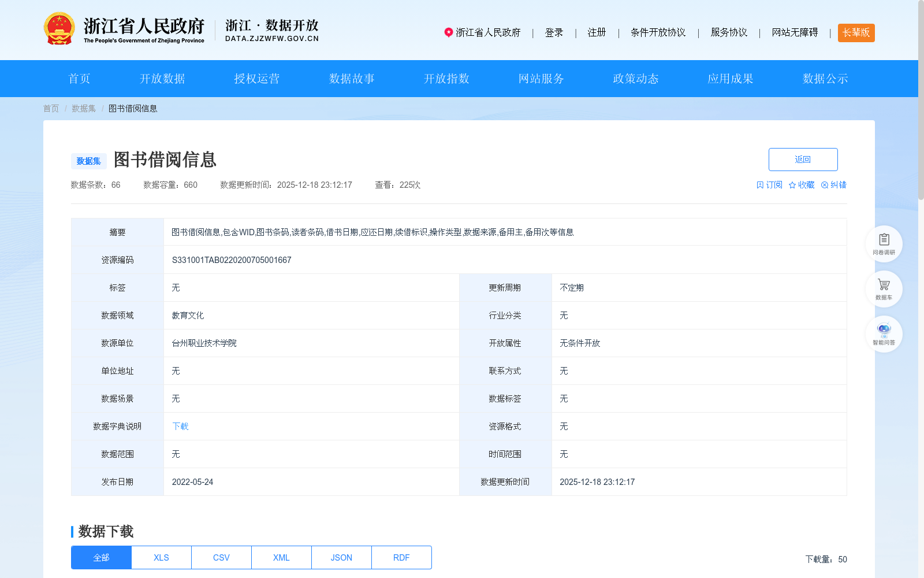Click the 登录 login link

coord(554,32)
